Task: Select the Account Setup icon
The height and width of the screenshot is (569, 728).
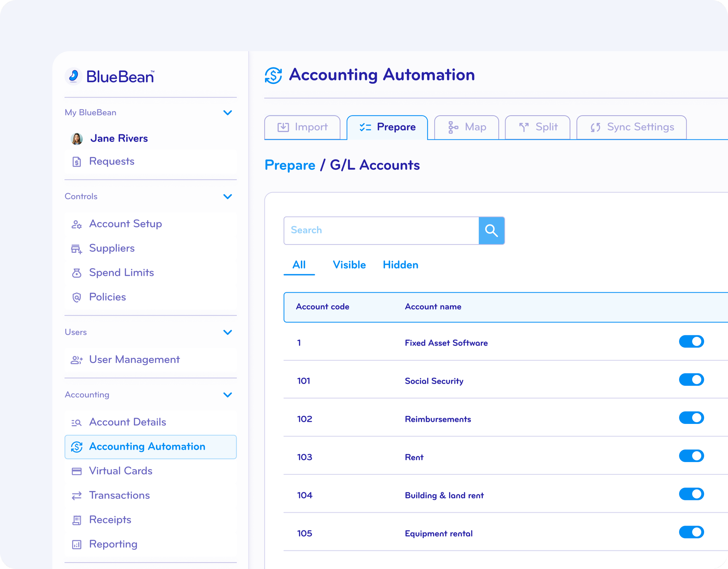Action: [77, 224]
